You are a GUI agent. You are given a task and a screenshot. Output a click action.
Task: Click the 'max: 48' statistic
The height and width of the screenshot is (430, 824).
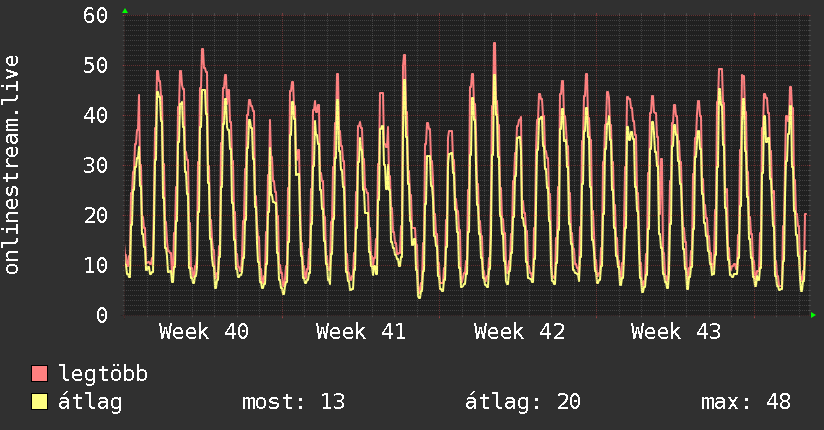pos(746,402)
